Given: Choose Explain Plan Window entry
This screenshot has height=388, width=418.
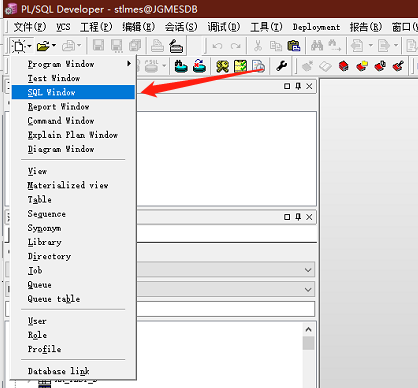Looking at the screenshot, I should (x=73, y=135).
